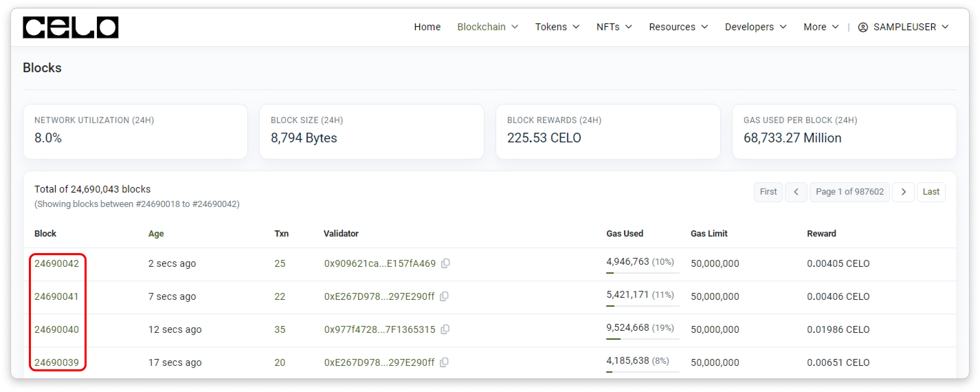Click the user profile icon
The width and height of the screenshot is (980, 392).
[x=863, y=27]
